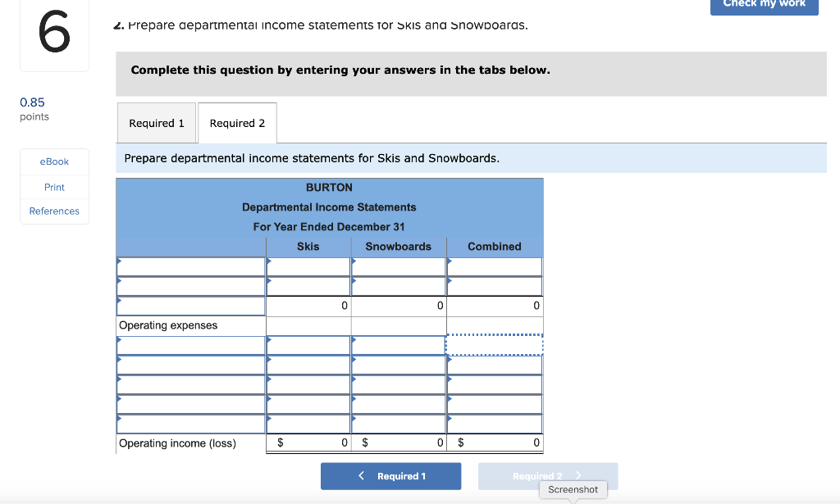The height and width of the screenshot is (504, 840).
Task: Click the Snowboards input cell in the second row
Action: [399, 285]
